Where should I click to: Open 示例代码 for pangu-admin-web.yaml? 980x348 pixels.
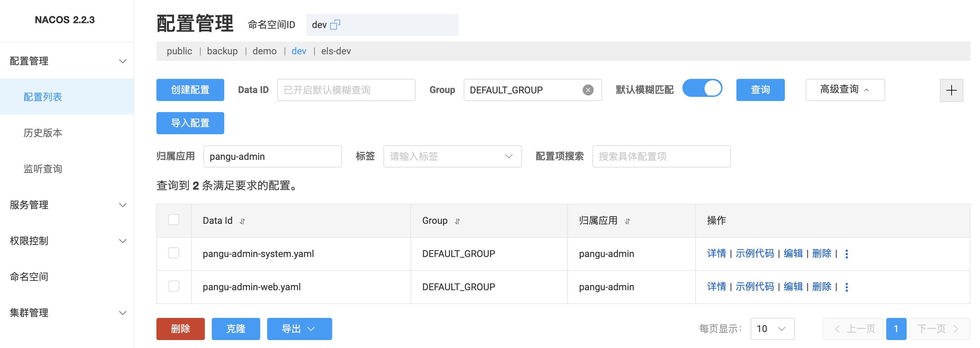[x=755, y=287]
